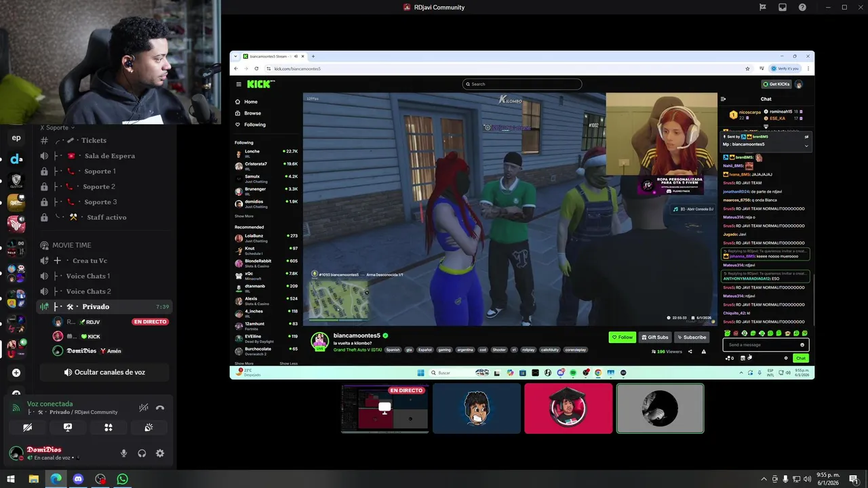Open the system tray volume icon
Viewport: 868px width, 488px height.
pos(807,479)
